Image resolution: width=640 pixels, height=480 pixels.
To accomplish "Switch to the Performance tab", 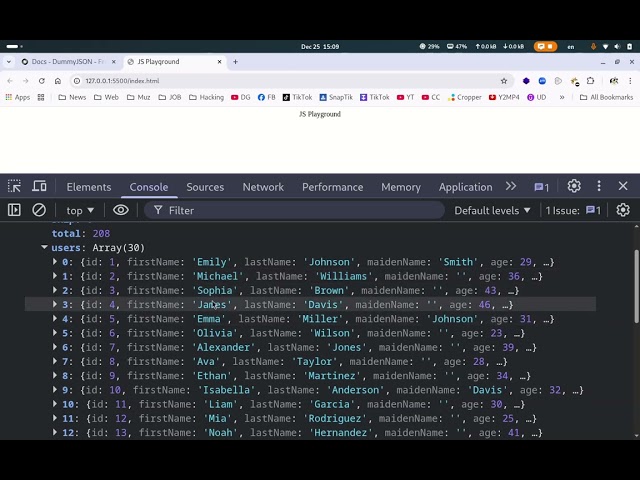I will click(x=332, y=187).
